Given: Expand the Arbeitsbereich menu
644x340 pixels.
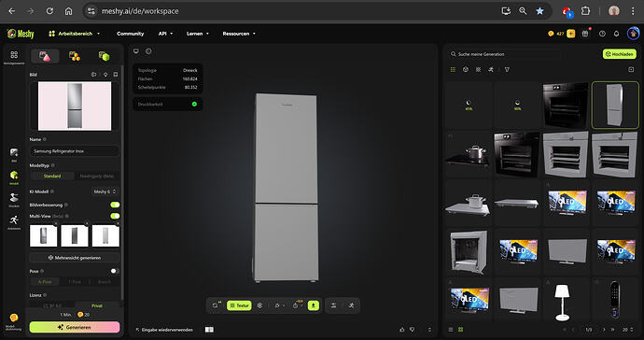Looking at the screenshot, I should (75, 34).
